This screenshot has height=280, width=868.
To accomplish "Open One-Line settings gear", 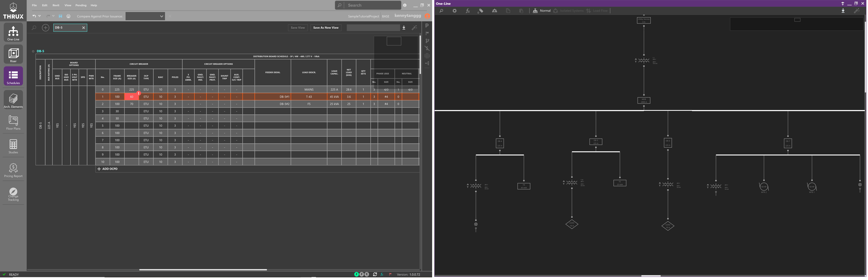I will coord(455,11).
